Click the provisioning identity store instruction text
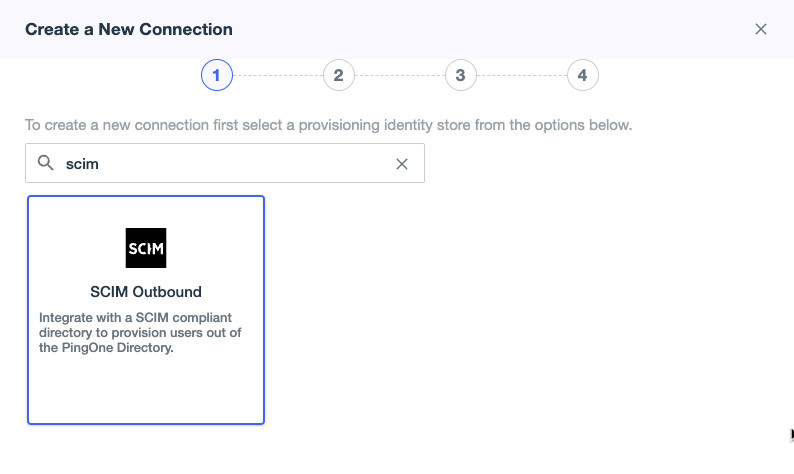The width and height of the screenshot is (794, 474). 329,126
